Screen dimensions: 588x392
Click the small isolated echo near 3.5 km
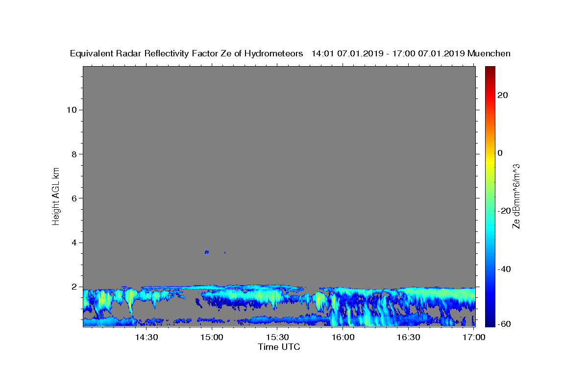point(207,252)
